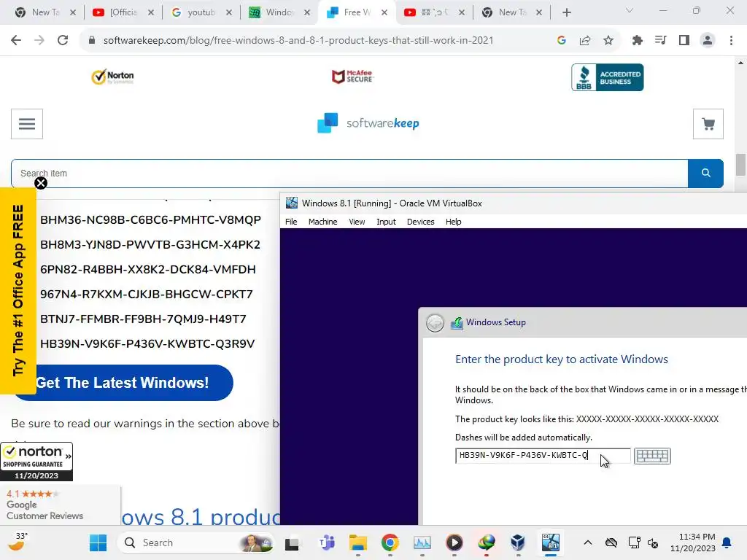Open File Explorer from taskbar
This screenshot has width=747, height=560.
pyautogui.click(x=357, y=542)
